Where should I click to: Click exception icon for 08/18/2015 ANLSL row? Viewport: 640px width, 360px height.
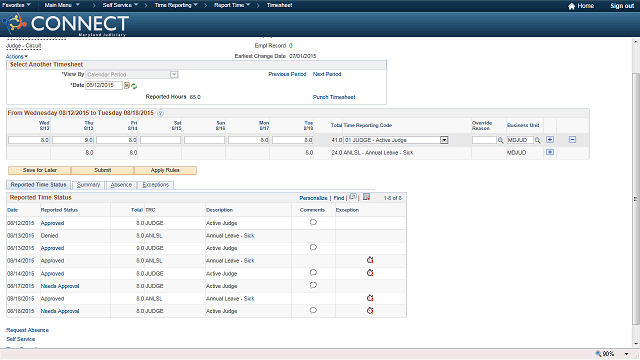[370, 298]
